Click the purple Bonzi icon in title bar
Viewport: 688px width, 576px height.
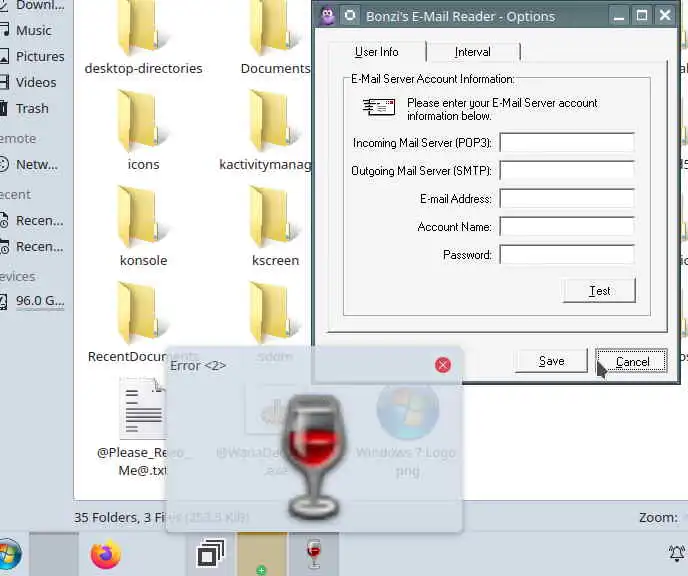click(x=327, y=16)
